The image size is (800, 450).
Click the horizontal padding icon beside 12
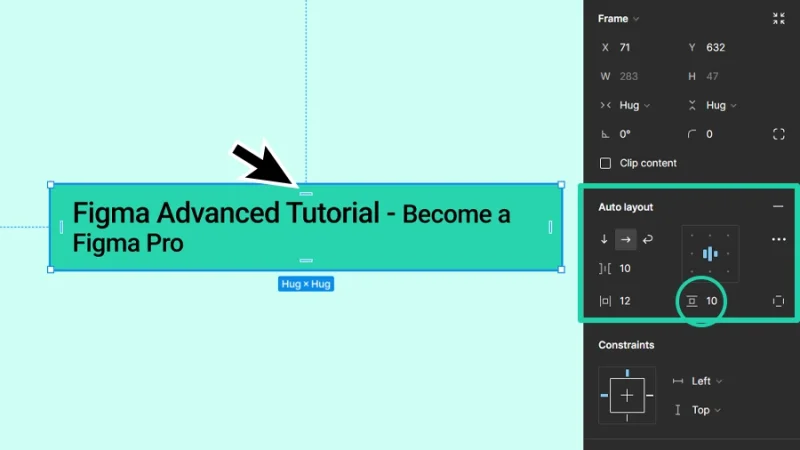coord(605,301)
